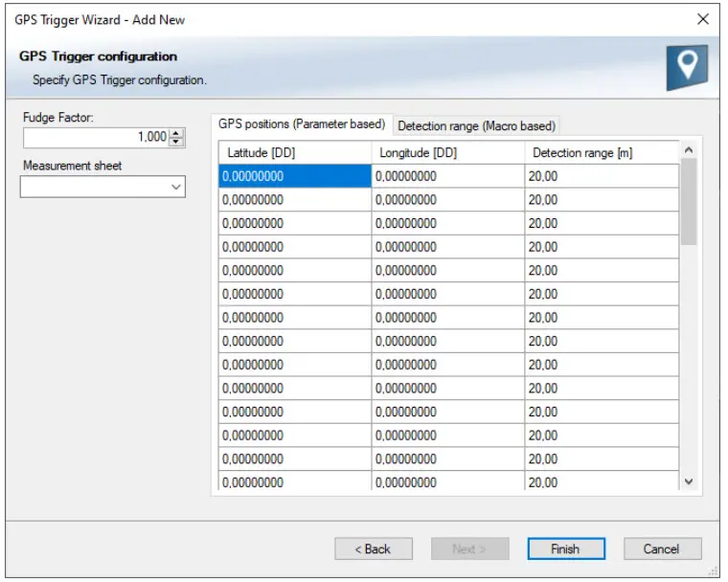Image resolution: width=728 pixels, height=582 pixels.
Task: Decrease Fudge Factor with the down arrow
Action: tap(176, 142)
